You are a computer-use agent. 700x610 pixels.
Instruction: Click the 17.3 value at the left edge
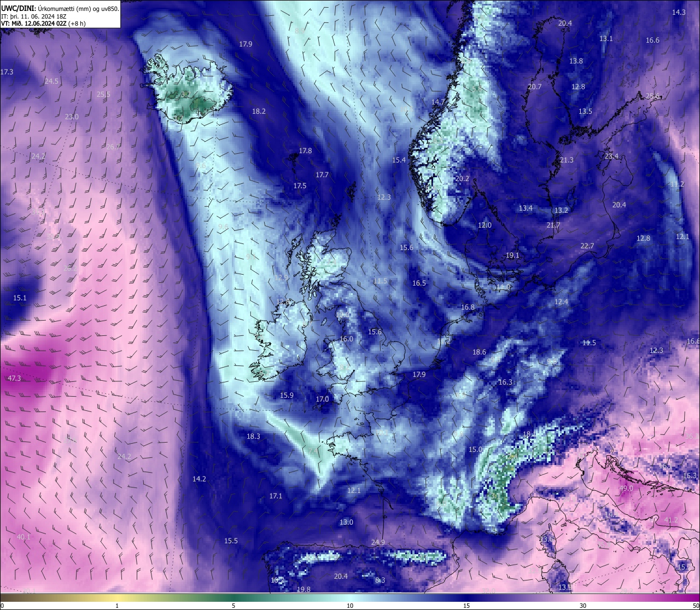click(7, 72)
